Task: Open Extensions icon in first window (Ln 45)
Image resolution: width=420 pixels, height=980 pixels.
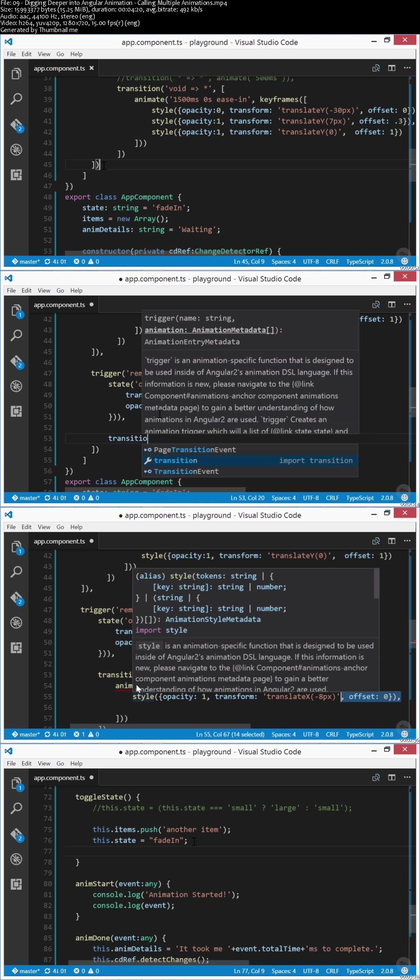Action: [16, 175]
